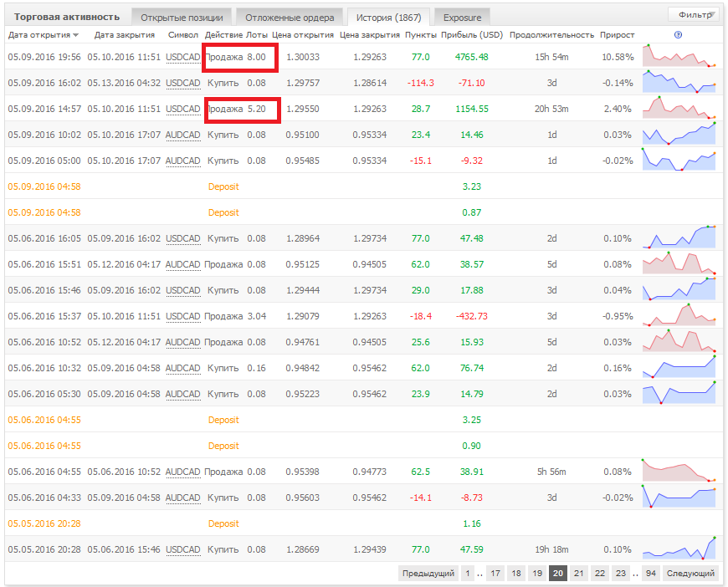
Task: Go to Предыдущий page
Action: point(428,573)
